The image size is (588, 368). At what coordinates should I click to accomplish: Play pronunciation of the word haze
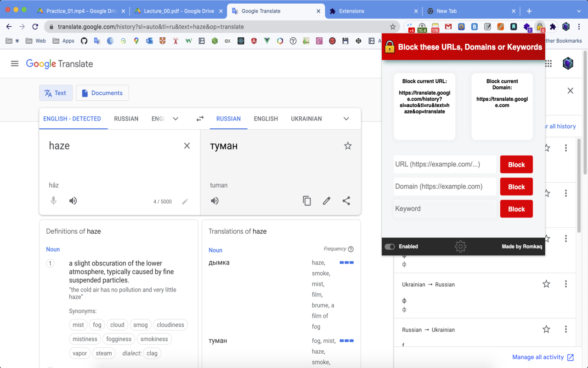coord(73,201)
